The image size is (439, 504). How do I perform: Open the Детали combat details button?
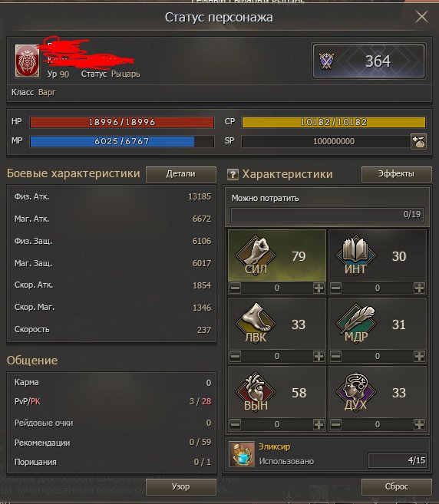(x=181, y=174)
